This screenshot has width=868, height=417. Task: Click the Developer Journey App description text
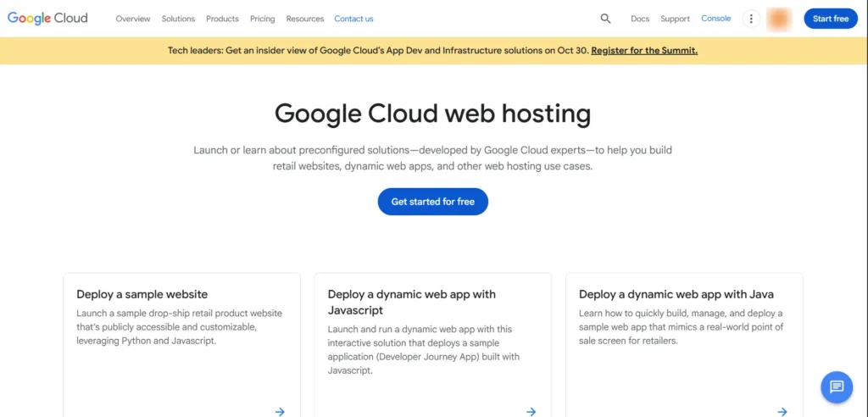tap(424, 350)
